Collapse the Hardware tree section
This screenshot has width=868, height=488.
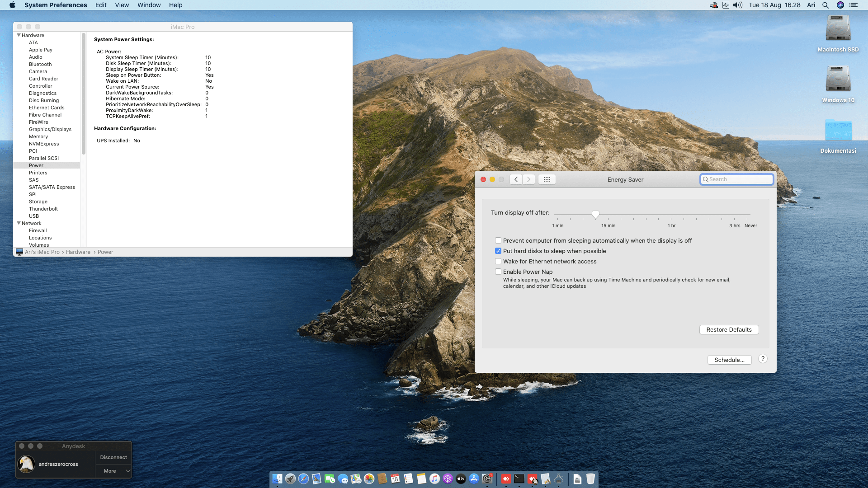coord(19,35)
